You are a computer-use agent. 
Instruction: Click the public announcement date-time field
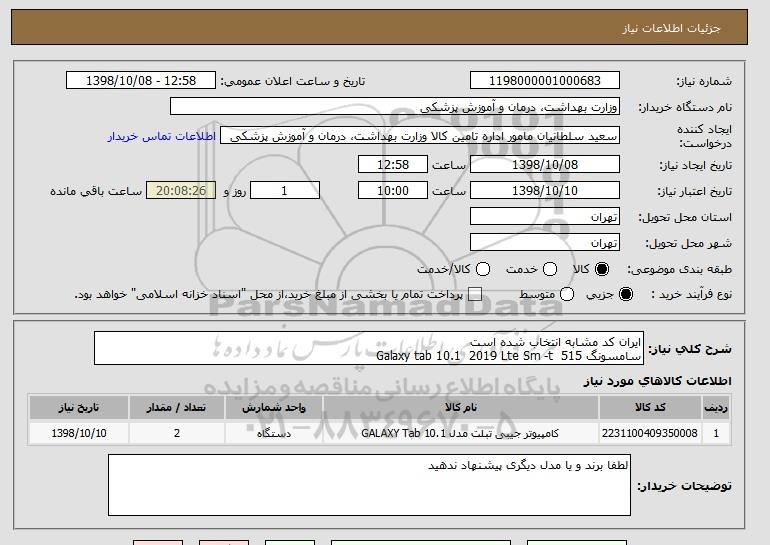click(x=141, y=81)
